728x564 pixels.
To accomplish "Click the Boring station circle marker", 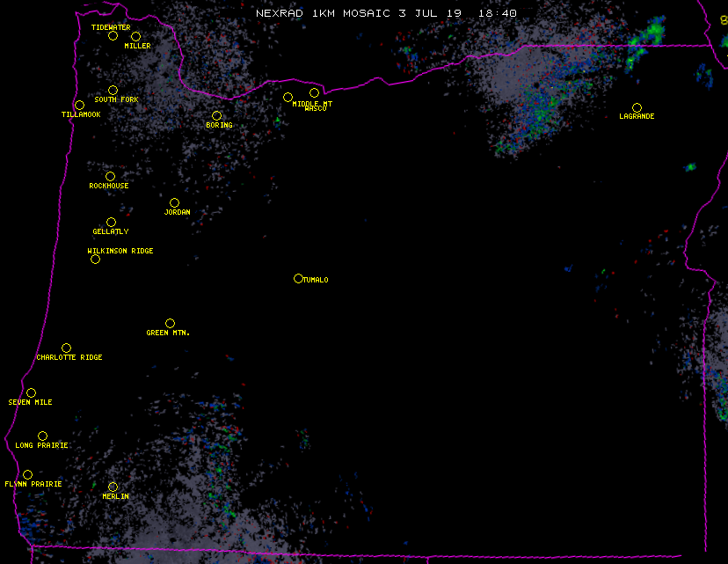I will pyautogui.click(x=216, y=115).
